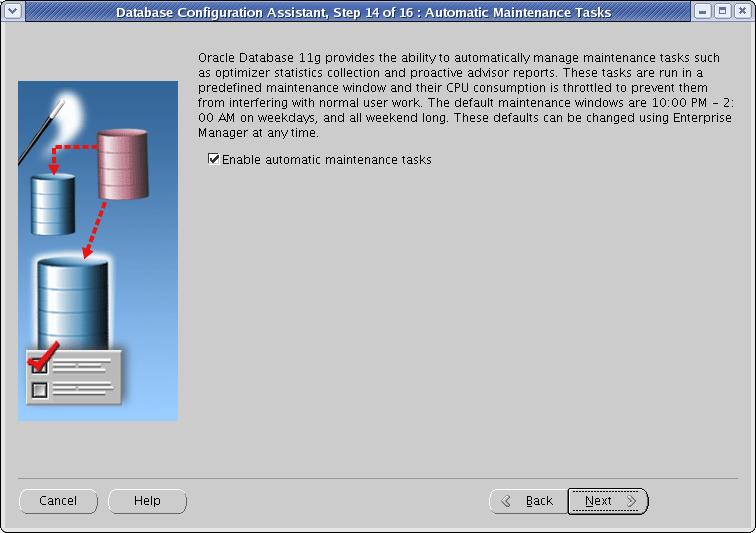756x533 pixels.
Task: Click the database illustration image
Action: 98,251
